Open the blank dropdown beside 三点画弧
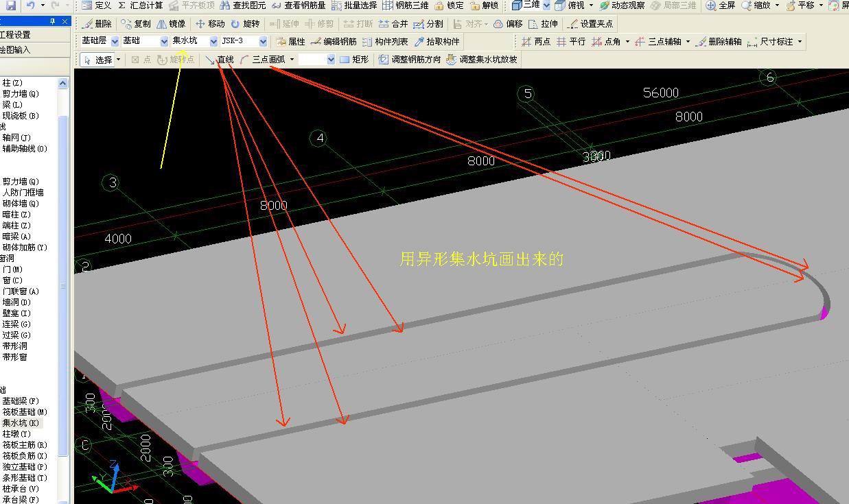The image size is (849, 504). pyautogui.click(x=331, y=60)
